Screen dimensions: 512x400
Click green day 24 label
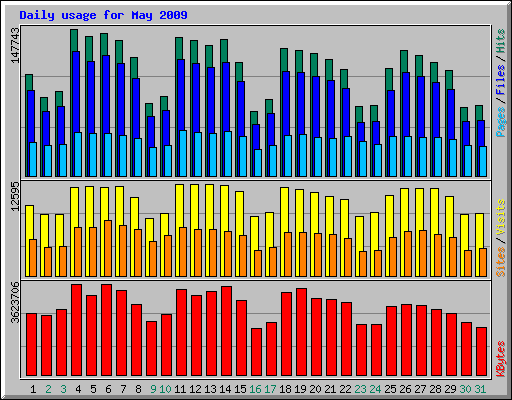(x=375, y=389)
